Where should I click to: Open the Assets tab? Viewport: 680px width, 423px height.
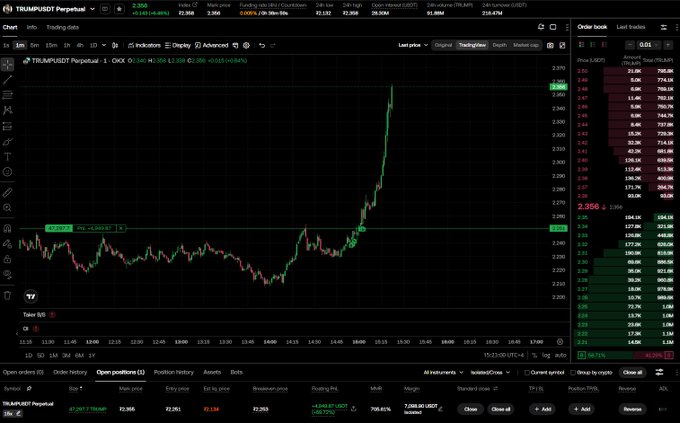pos(212,372)
